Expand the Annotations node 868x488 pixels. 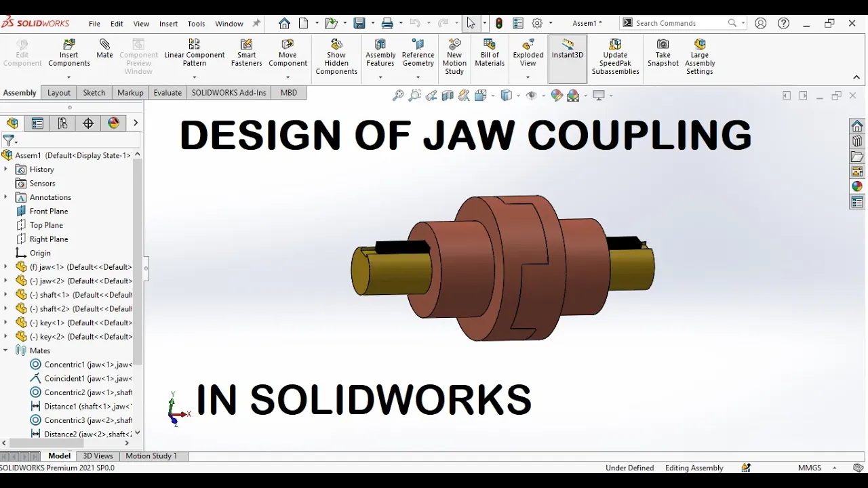click(5, 197)
